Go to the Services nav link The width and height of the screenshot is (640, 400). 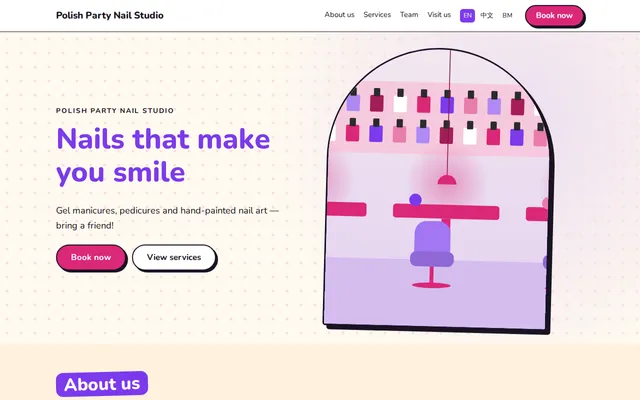click(377, 15)
